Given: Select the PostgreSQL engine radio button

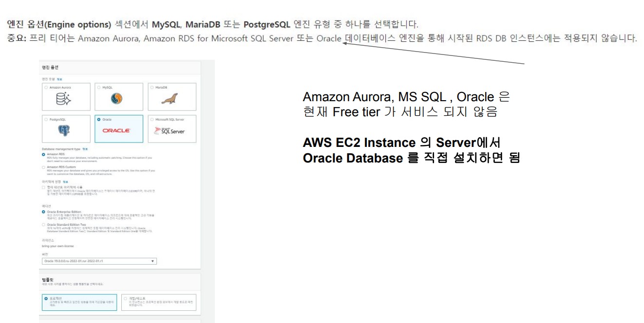Looking at the screenshot, I should pos(46,119).
